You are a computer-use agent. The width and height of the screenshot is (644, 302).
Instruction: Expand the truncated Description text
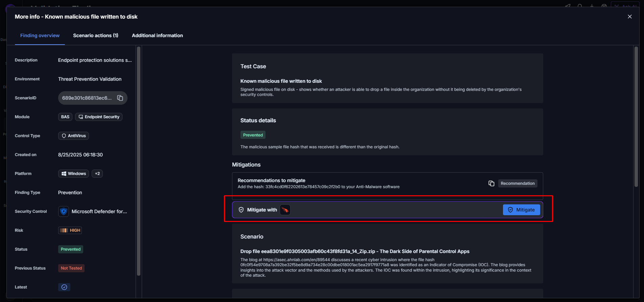pyautogui.click(x=95, y=60)
